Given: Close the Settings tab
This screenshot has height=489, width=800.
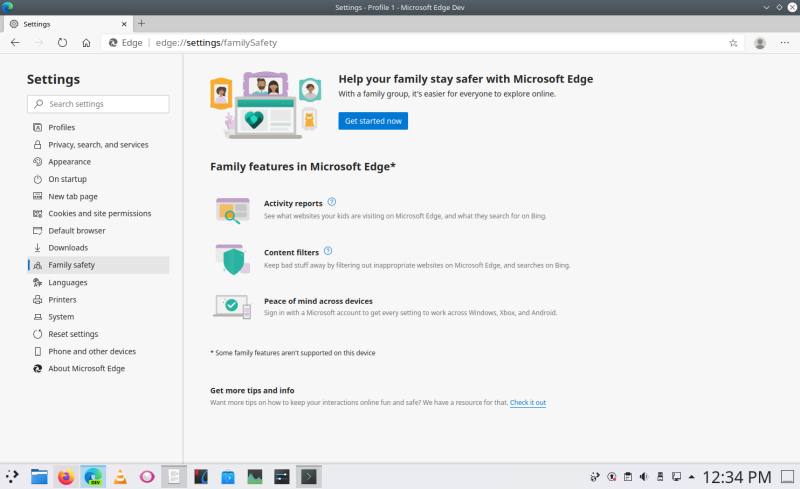Looking at the screenshot, I should click(124, 23).
